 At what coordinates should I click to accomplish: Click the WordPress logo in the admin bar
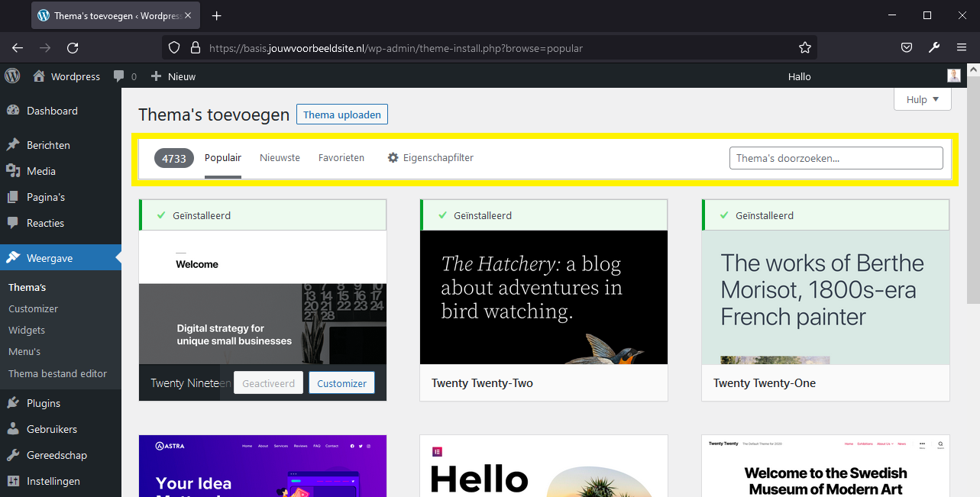point(12,76)
